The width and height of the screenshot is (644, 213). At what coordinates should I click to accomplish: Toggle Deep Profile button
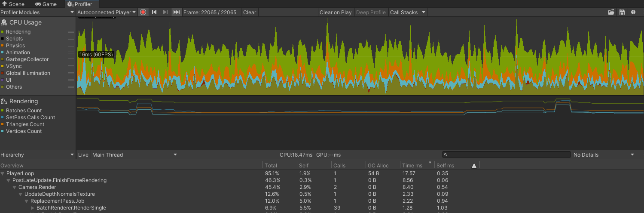point(371,12)
